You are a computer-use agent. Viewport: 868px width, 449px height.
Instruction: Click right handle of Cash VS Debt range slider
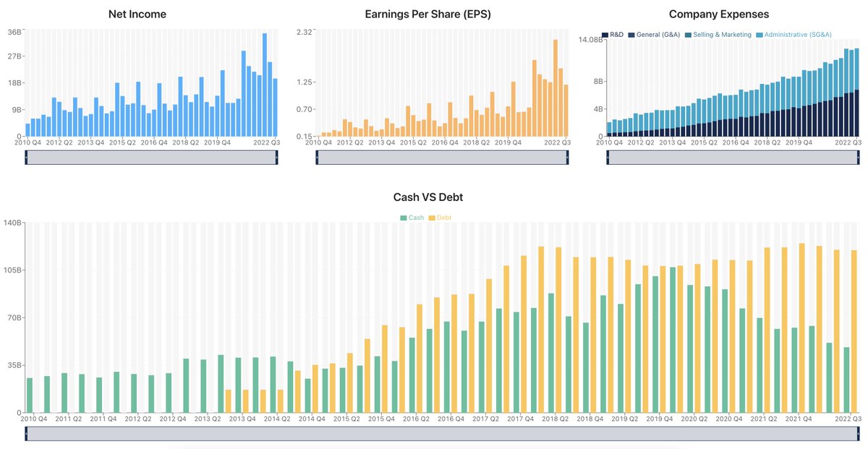click(859, 433)
